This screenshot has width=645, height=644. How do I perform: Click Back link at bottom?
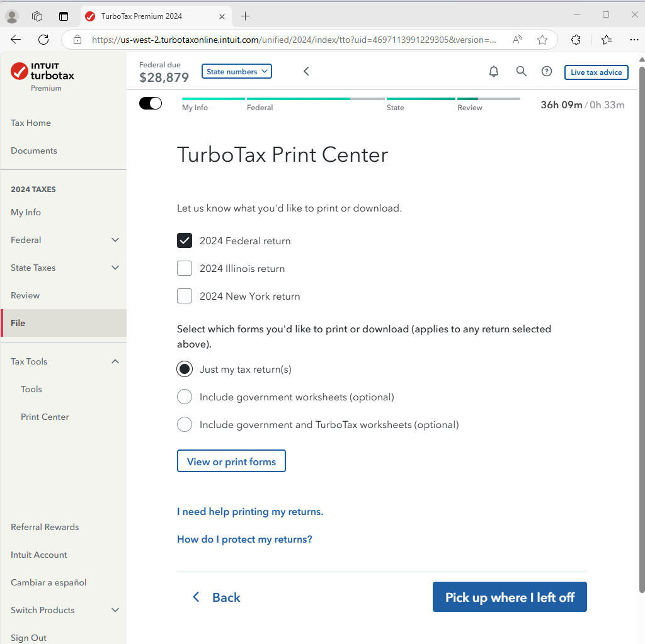click(x=217, y=597)
